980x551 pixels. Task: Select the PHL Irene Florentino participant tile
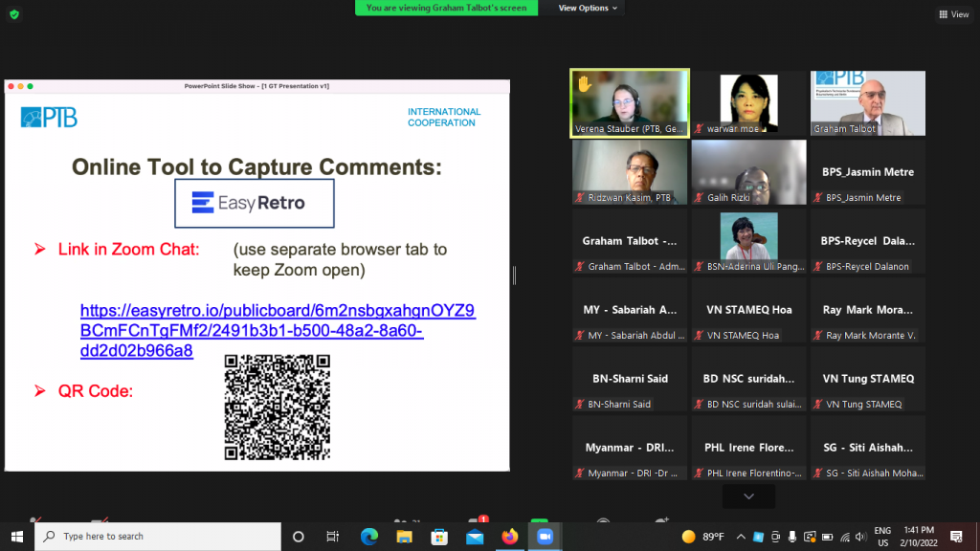[x=748, y=448]
